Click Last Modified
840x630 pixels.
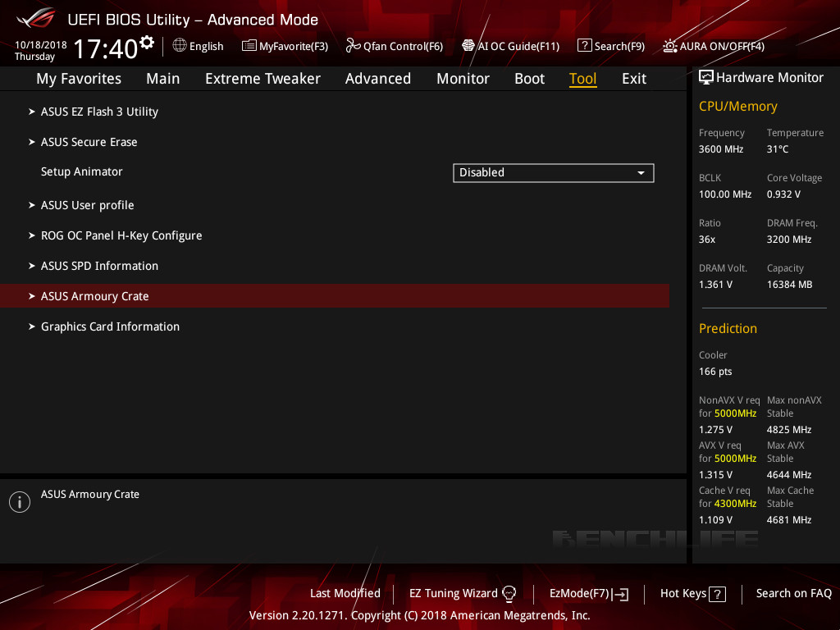coord(345,594)
